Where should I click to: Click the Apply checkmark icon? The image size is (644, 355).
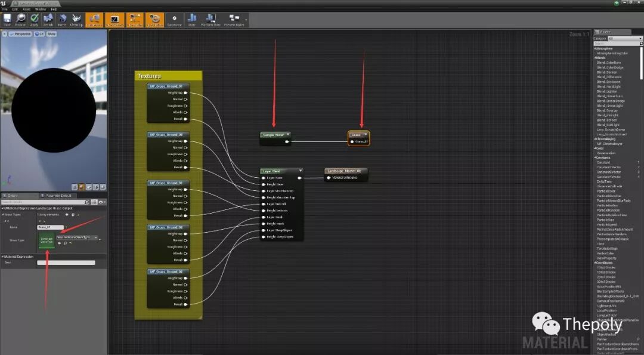[x=35, y=20]
